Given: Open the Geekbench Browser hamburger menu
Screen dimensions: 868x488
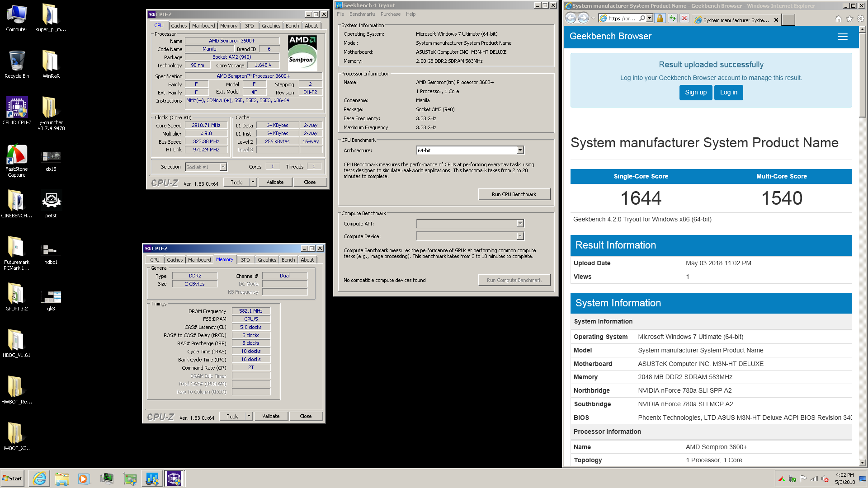Looking at the screenshot, I should tap(843, 37).
